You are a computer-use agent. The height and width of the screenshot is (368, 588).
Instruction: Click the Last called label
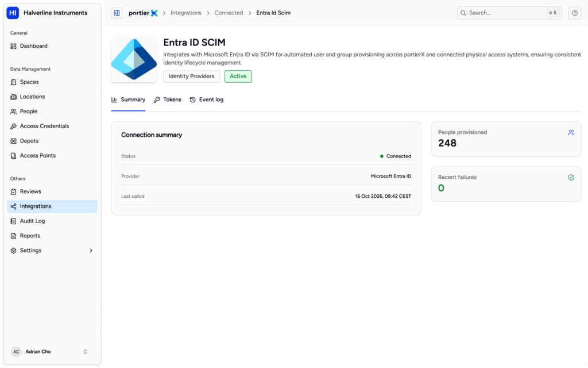pyautogui.click(x=133, y=197)
